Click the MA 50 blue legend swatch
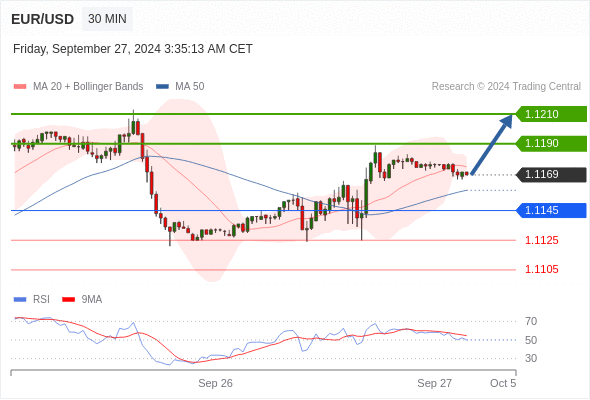Screen dimensions: 590x400 tap(162, 87)
